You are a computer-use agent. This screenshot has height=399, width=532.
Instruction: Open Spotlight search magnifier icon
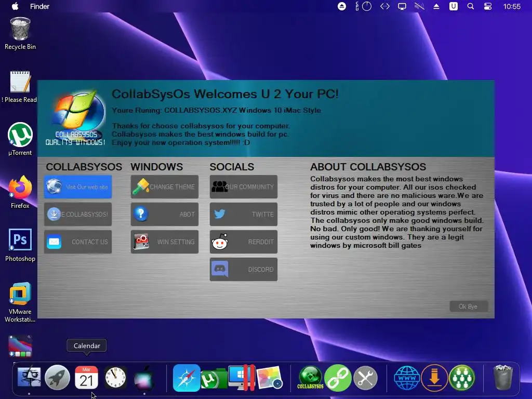pyautogui.click(x=471, y=6)
